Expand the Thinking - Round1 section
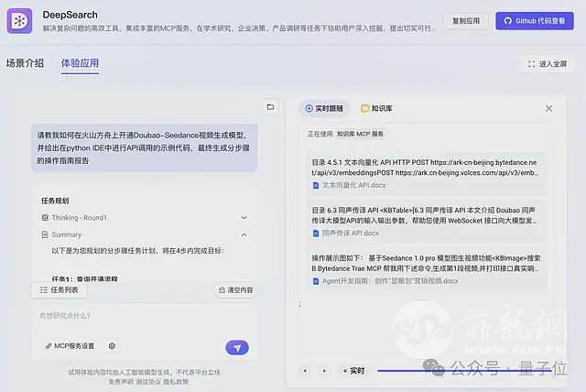The width and height of the screenshot is (586, 392). [x=244, y=217]
